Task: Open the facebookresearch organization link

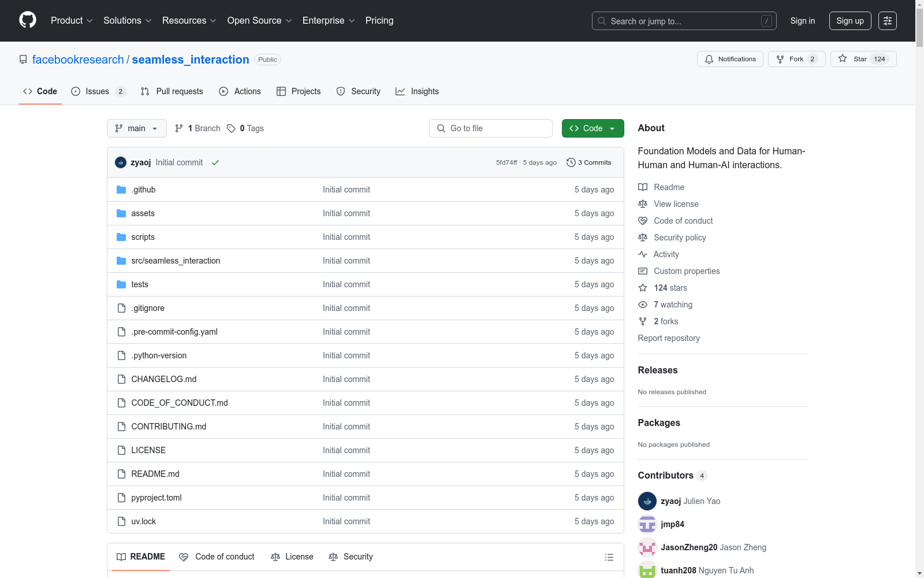Action: (x=78, y=60)
